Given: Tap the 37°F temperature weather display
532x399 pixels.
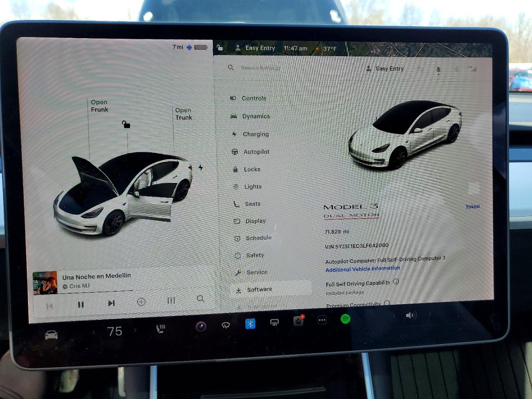Looking at the screenshot, I should [x=326, y=49].
